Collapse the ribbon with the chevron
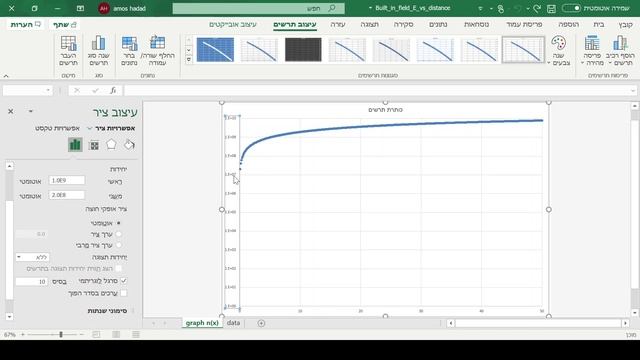640x360 pixels. [6, 76]
